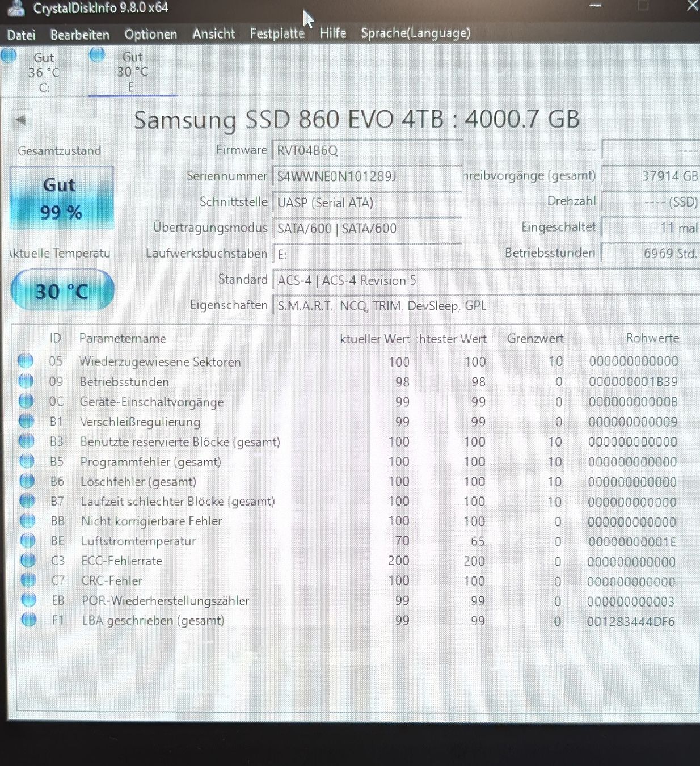Minimize the CrystalDiskInfo window
Image resolution: width=700 pixels, height=766 pixels.
[595, 5]
